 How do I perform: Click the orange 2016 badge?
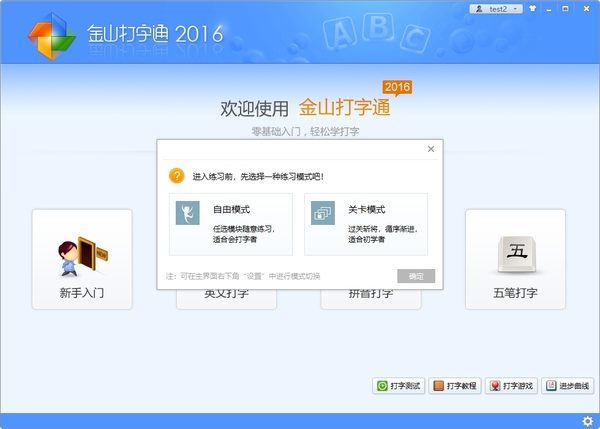397,88
